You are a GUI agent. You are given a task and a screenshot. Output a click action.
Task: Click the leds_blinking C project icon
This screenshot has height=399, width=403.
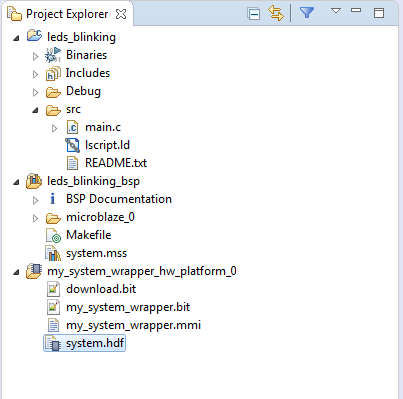tap(34, 35)
